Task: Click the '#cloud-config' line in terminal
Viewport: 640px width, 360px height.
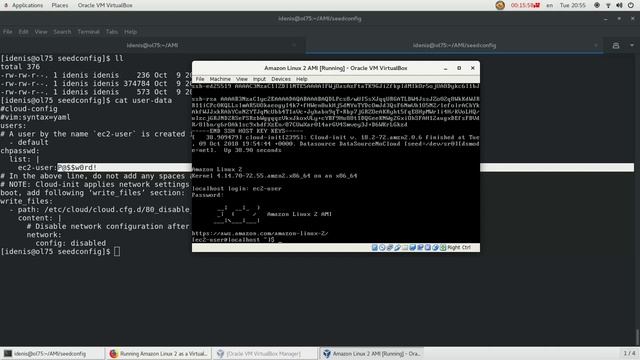Action: pyautogui.click(x=29, y=109)
